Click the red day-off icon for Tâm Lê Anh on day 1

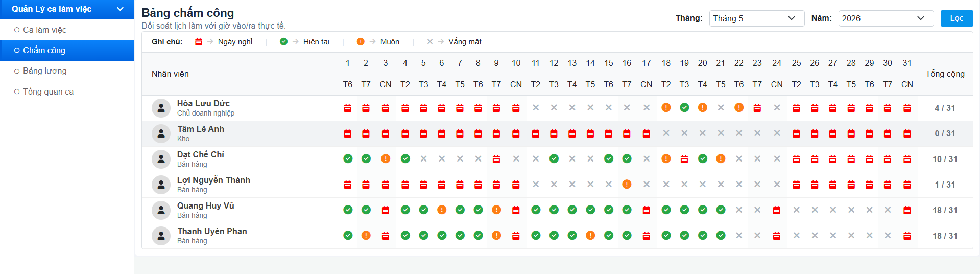pyautogui.click(x=348, y=133)
